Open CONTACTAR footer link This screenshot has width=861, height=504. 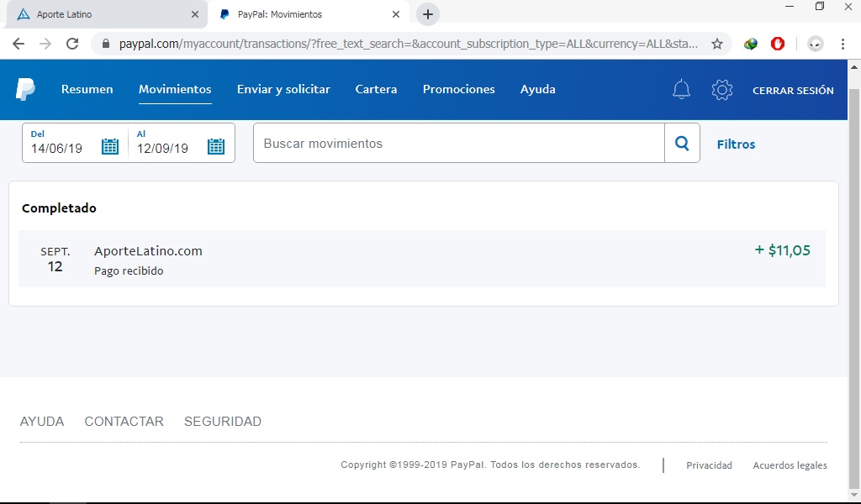click(x=124, y=421)
